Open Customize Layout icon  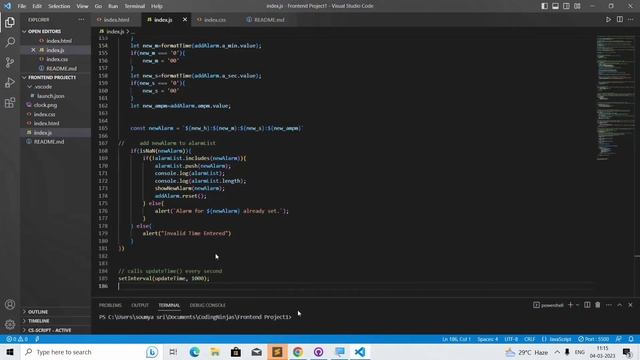(x=577, y=6)
